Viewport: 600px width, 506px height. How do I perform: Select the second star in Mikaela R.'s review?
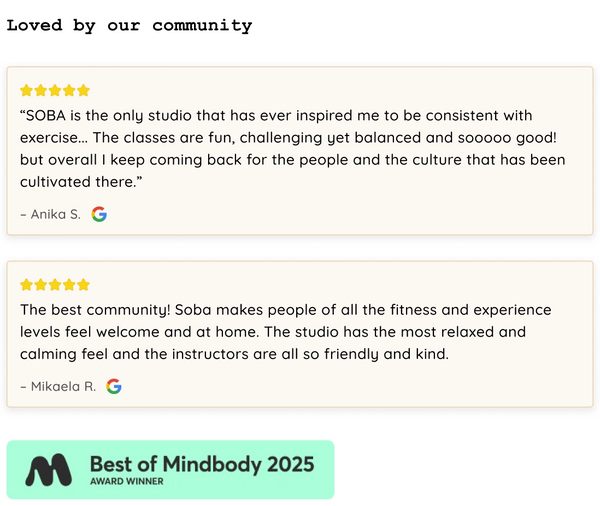[x=41, y=284]
